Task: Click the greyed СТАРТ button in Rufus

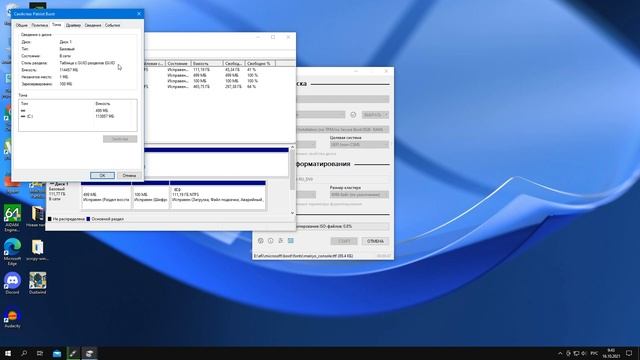Action: pyautogui.click(x=344, y=241)
